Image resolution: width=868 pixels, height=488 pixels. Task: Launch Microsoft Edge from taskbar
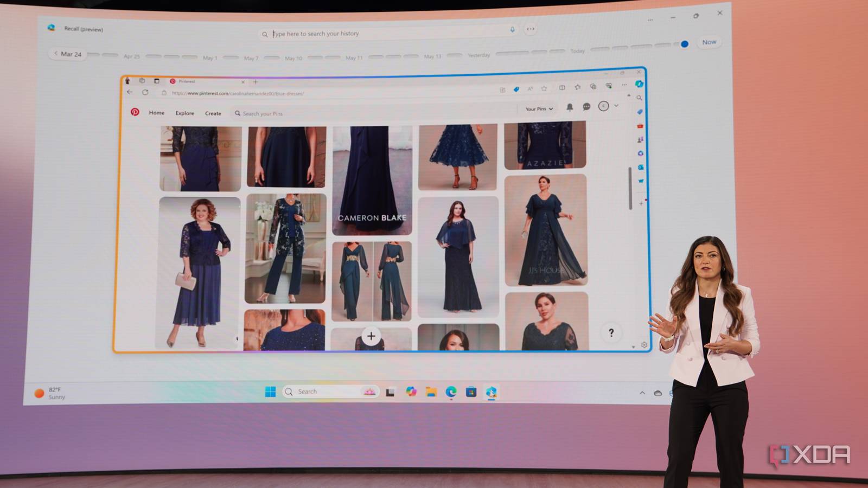pos(451,391)
